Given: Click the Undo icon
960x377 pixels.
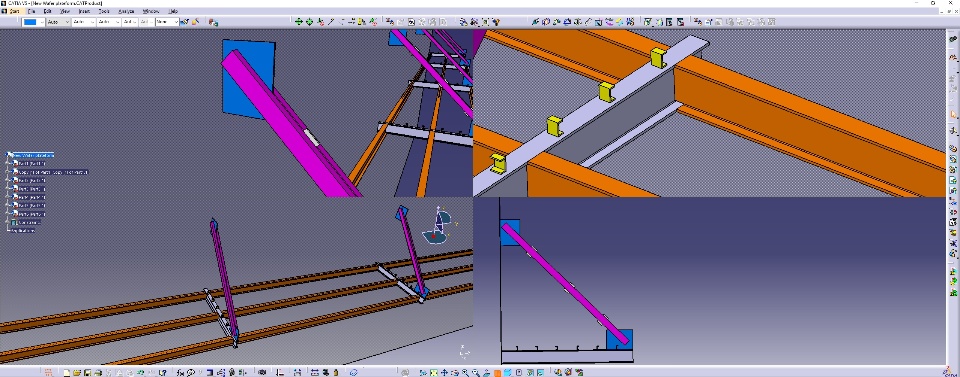Looking at the screenshot, I should tap(140, 372).
